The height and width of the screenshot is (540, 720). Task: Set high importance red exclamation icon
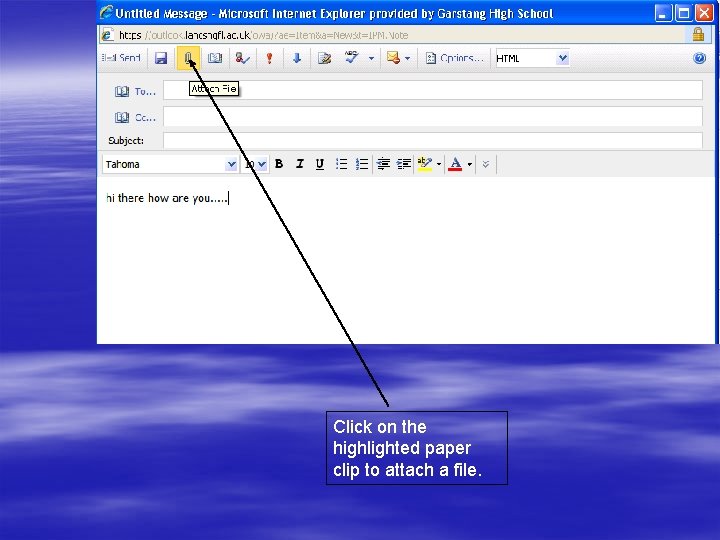pos(270,58)
